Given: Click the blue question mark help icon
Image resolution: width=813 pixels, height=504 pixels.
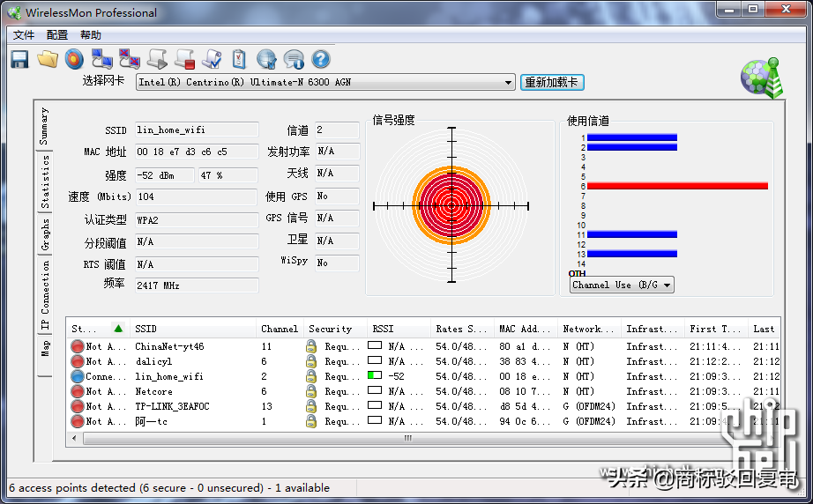Looking at the screenshot, I should pyautogui.click(x=321, y=59).
